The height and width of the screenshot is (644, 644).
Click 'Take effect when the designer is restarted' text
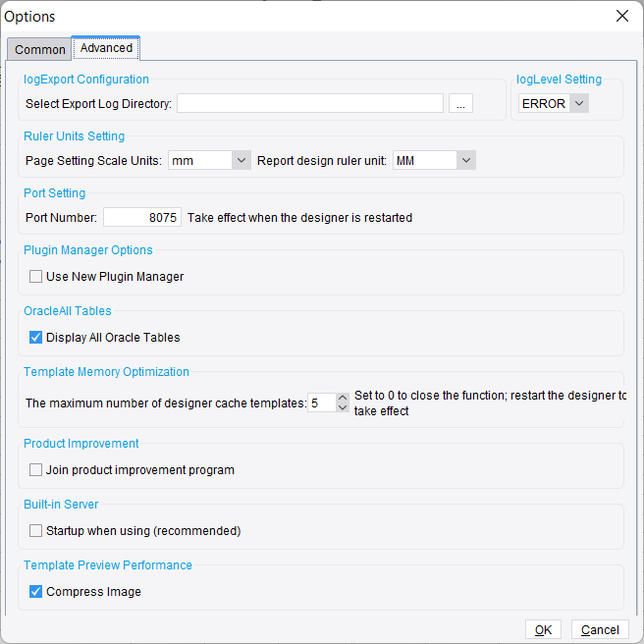[x=299, y=217]
